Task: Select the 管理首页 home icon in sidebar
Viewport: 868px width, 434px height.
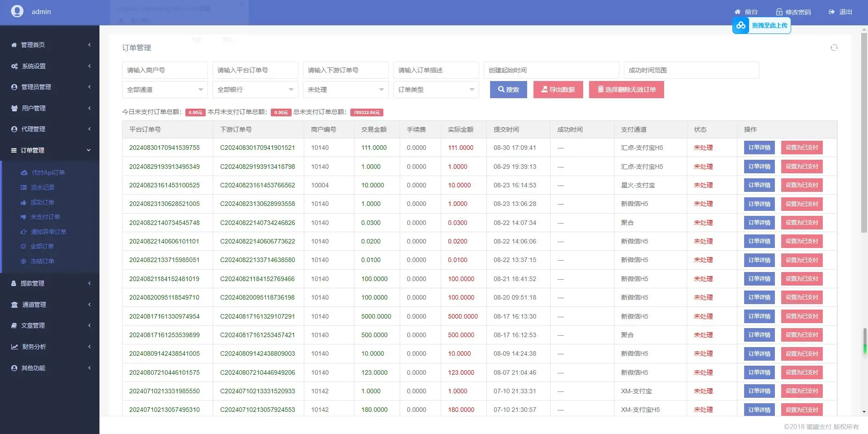Action: click(x=13, y=45)
